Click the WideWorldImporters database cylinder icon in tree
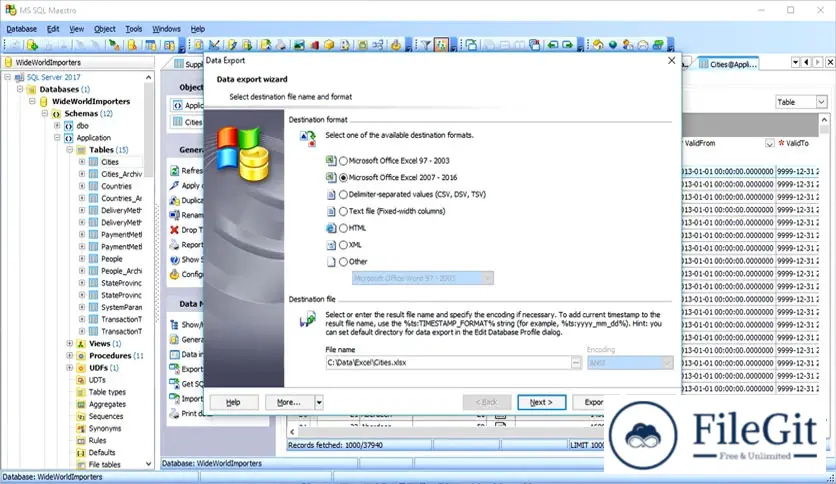Viewport: 836px width, 484px height. (x=44, y=101)
